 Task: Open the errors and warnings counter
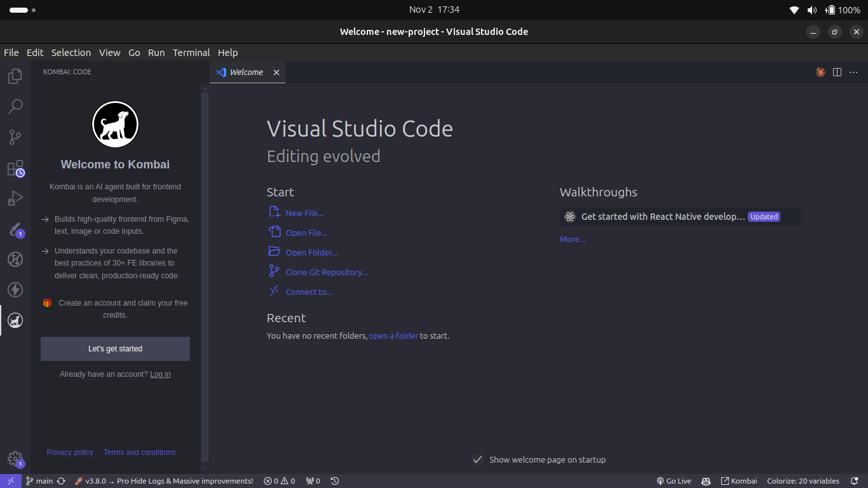pyautogui.click(x=280, y=481)
